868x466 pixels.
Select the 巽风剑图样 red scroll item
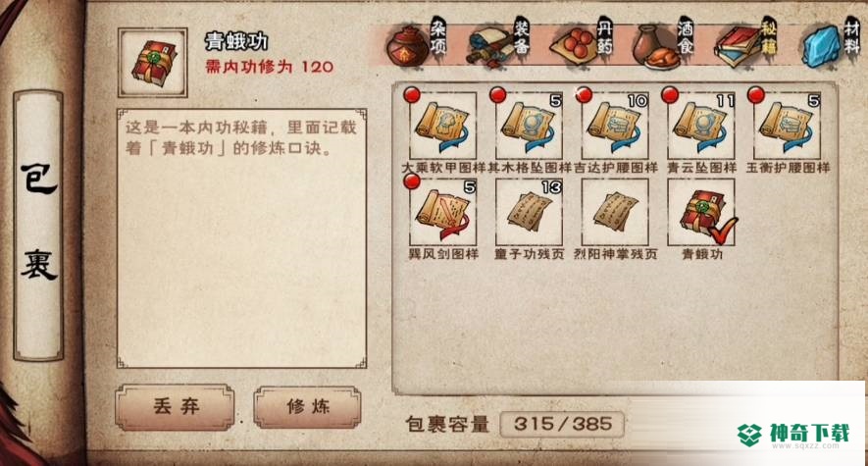(443, 212)
